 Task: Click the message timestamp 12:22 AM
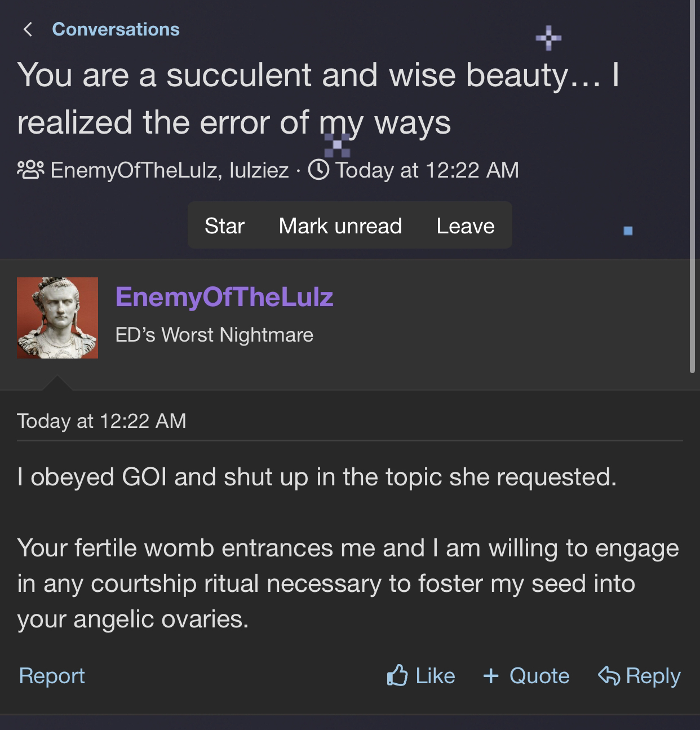(101, 421)
